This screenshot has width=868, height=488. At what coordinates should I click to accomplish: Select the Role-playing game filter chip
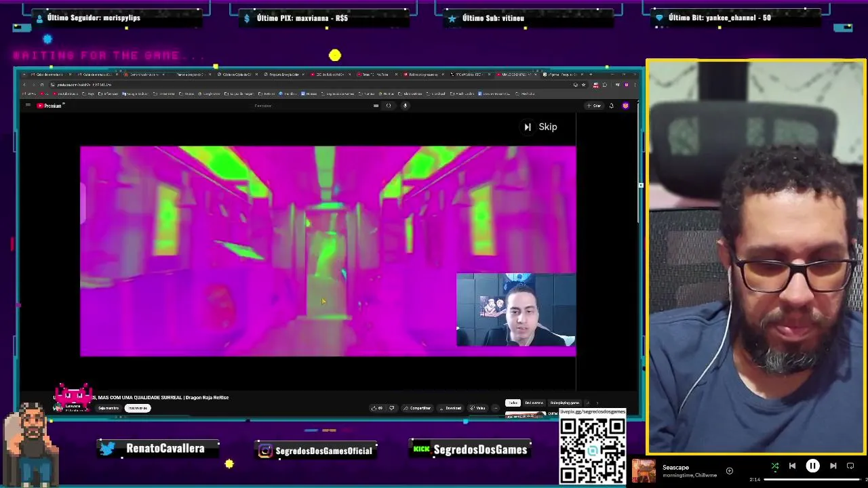[564, 403]
